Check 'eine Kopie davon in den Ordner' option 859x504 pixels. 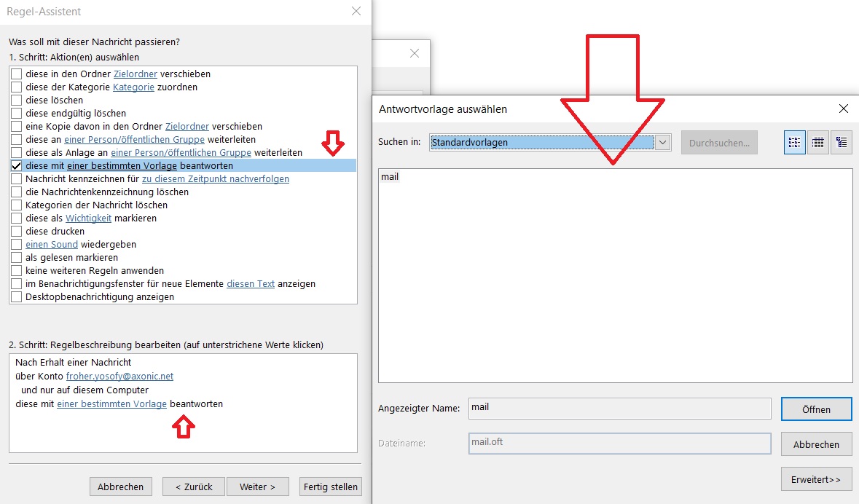[17, 127]
